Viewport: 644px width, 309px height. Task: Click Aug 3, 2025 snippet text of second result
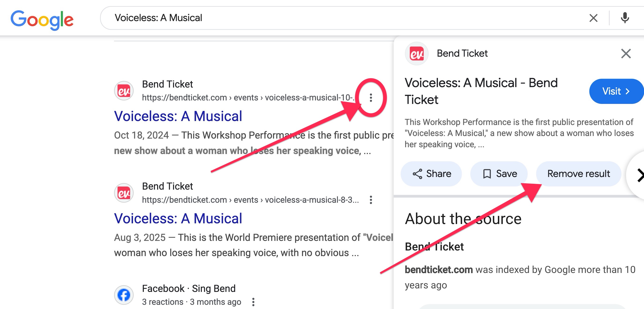(x=253, y=245)
